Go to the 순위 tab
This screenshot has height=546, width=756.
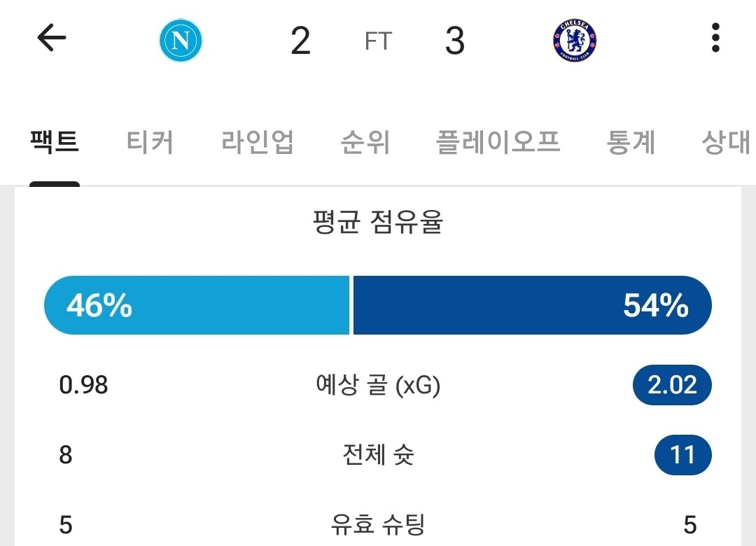365,142
